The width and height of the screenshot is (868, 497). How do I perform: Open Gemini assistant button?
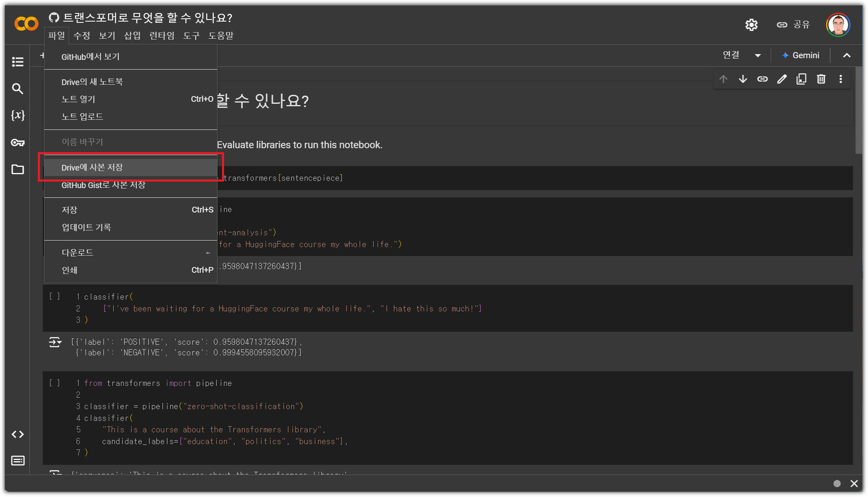click(800, 56)
